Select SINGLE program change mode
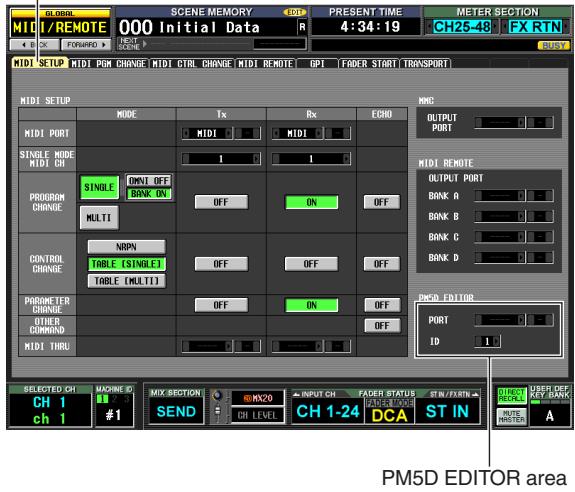This screenshot has width=575, height=492. click(x=99, y=187)
